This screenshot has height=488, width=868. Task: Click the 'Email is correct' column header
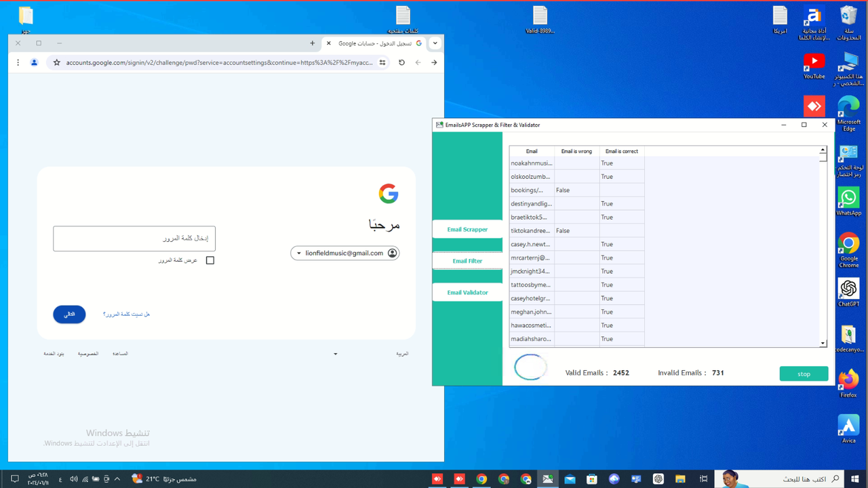[622, 151]
